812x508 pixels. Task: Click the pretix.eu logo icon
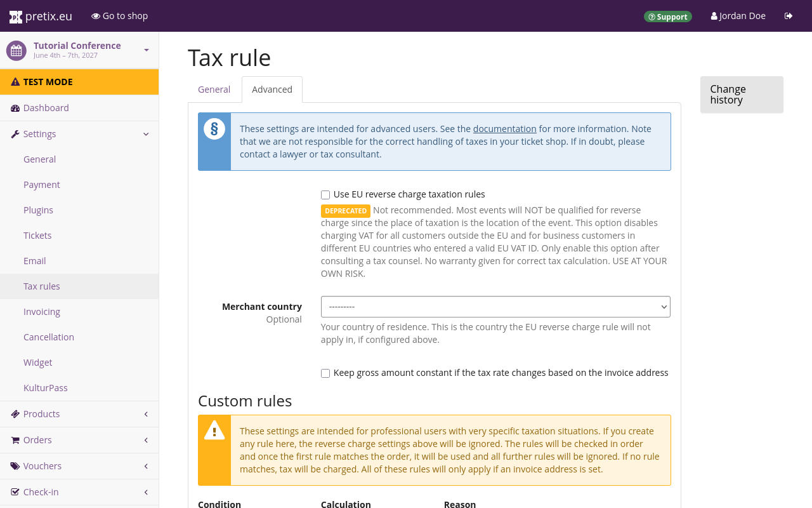pos(16,17)
